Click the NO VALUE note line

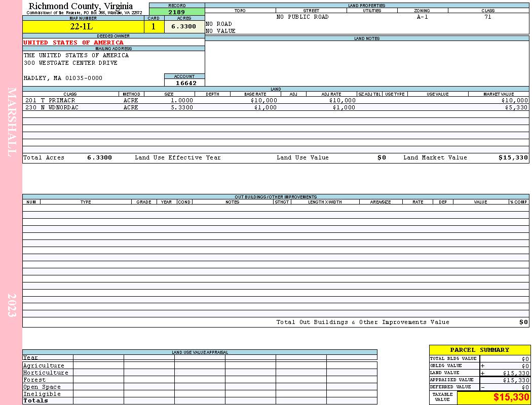pos(220,31)
